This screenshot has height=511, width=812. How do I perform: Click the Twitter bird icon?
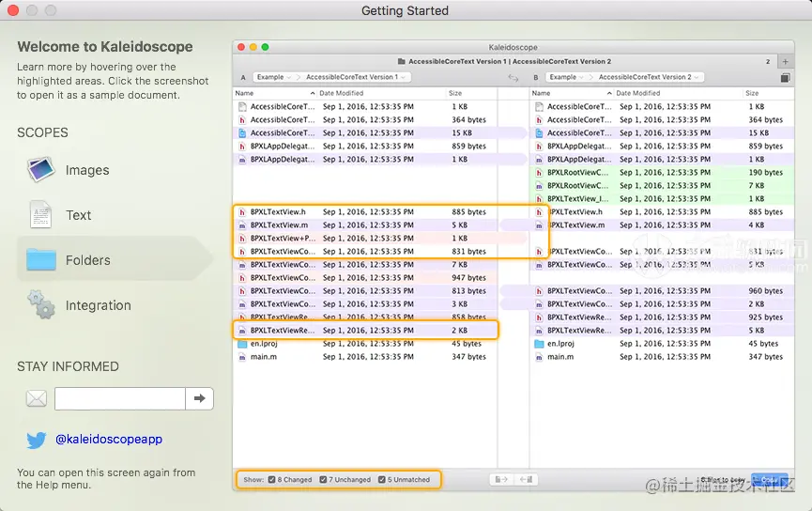tap(37, 440)
